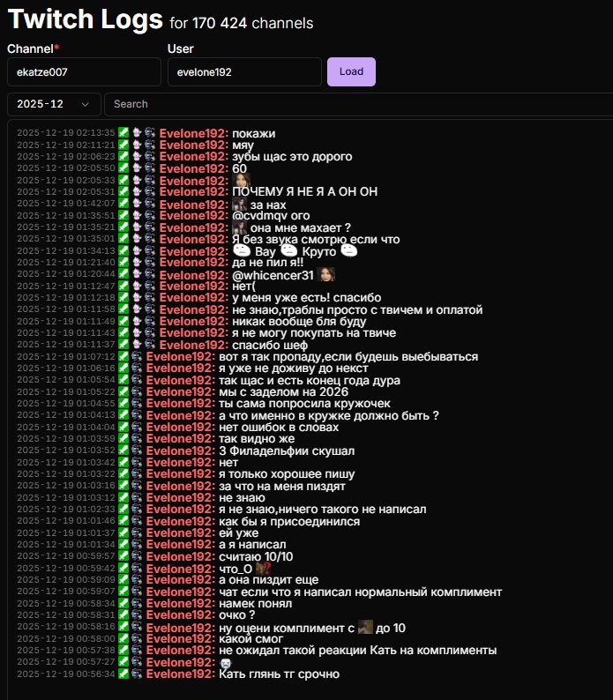Click the message "ты сама попросила кружочек"
Viewport: 613px width, 700px height.
304,403
